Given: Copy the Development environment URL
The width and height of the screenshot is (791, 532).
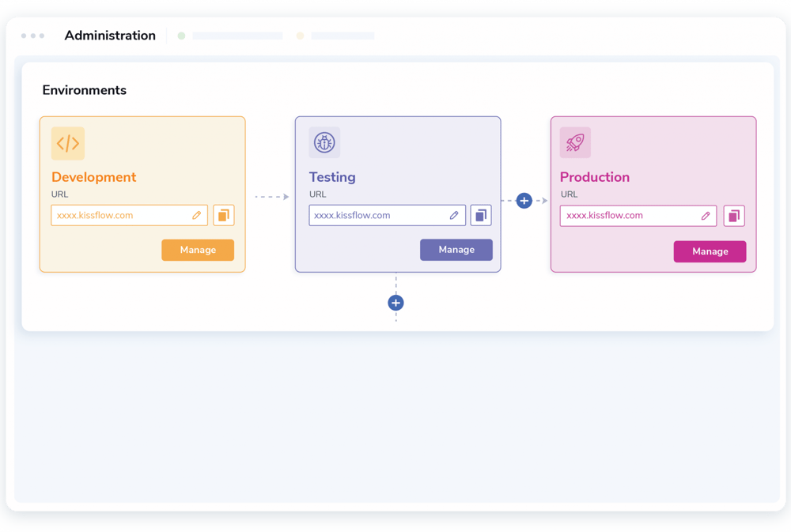Looking at the screenshot, I should 222,215.
